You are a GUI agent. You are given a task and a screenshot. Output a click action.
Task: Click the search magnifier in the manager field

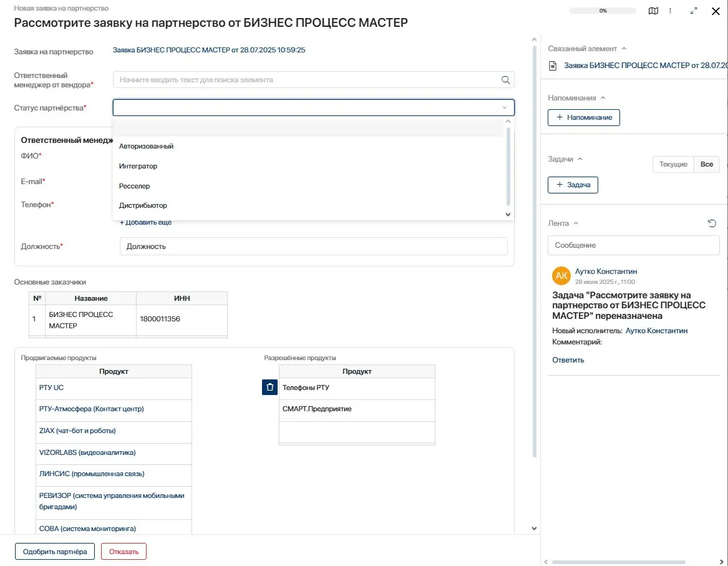coord(505,80)
